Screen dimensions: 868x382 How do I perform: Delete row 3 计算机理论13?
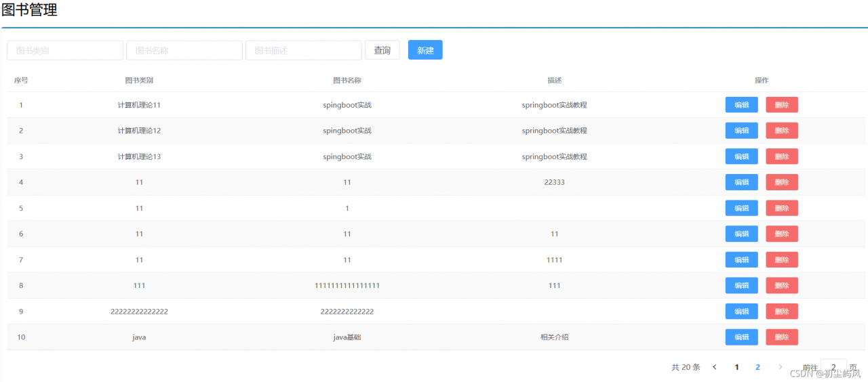pyautogui.click(x=782, y=156)
